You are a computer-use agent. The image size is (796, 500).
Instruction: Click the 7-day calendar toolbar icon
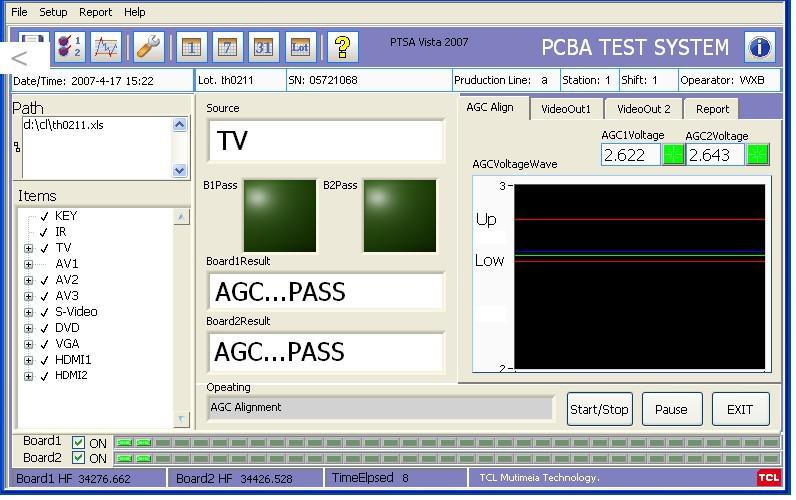click(x=228, y=47)
